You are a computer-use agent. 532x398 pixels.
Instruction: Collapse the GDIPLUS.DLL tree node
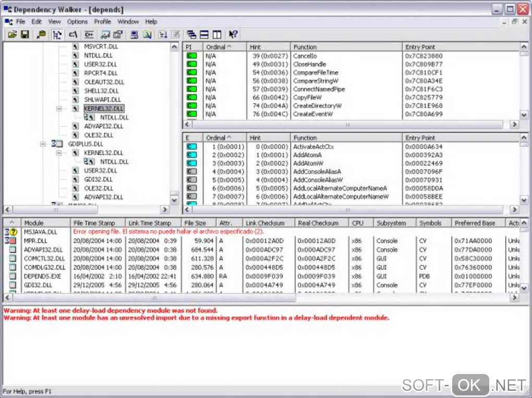43,144
